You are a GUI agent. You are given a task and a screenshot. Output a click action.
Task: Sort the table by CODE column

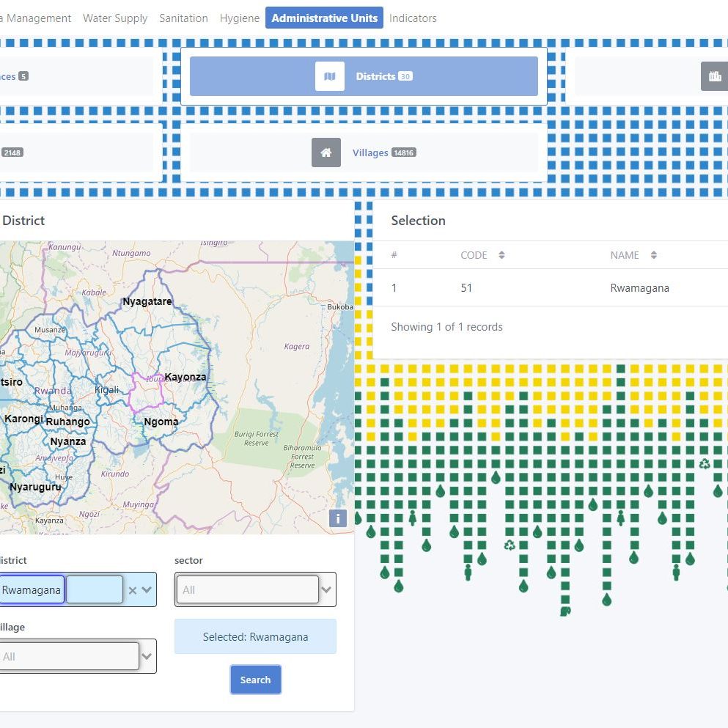point(501,255)
